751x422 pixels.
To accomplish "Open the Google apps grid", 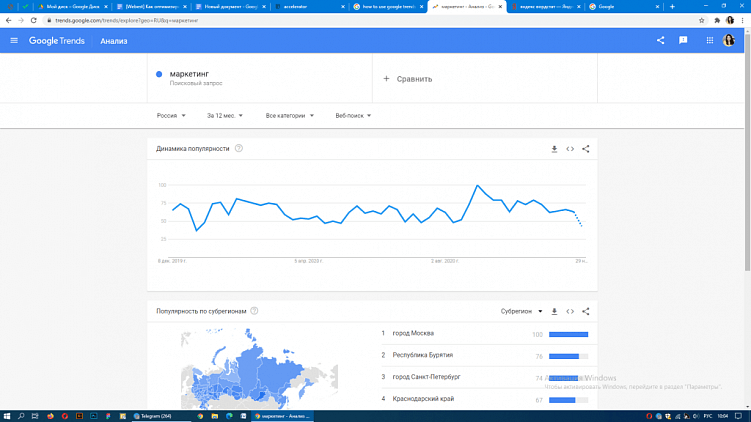I will (710, 41).
